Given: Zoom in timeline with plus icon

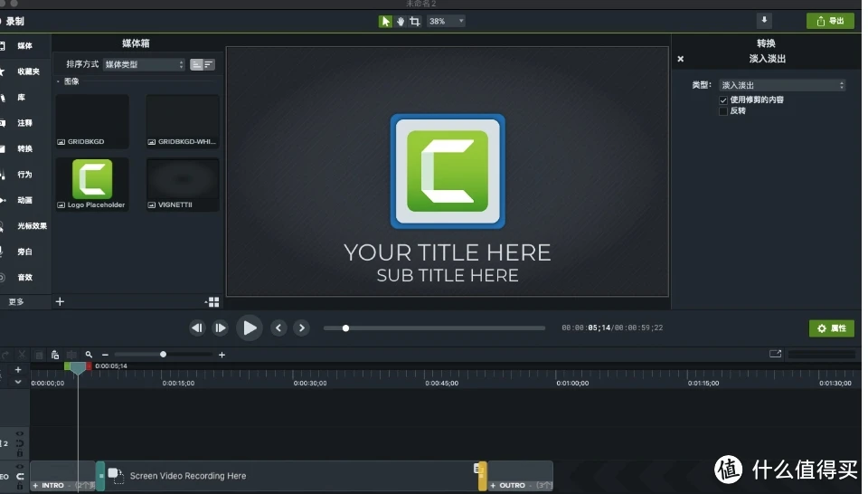Looking at the screenshot, I should pos(222,355).
